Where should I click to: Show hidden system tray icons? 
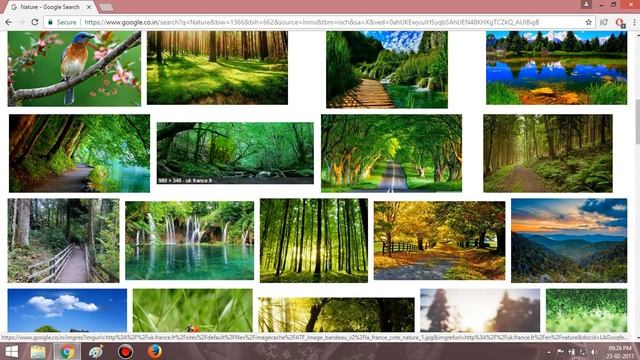point(549,352)
